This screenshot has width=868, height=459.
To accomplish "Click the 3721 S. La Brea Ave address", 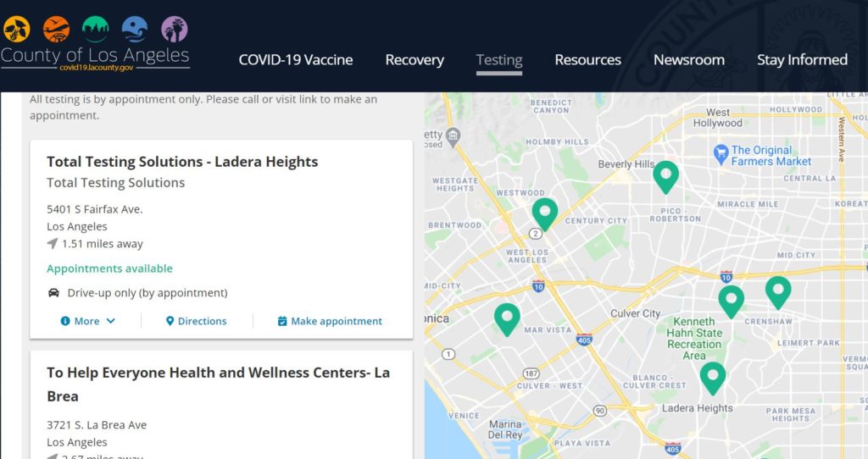I will pyautogui.click(x=97, y=425).
